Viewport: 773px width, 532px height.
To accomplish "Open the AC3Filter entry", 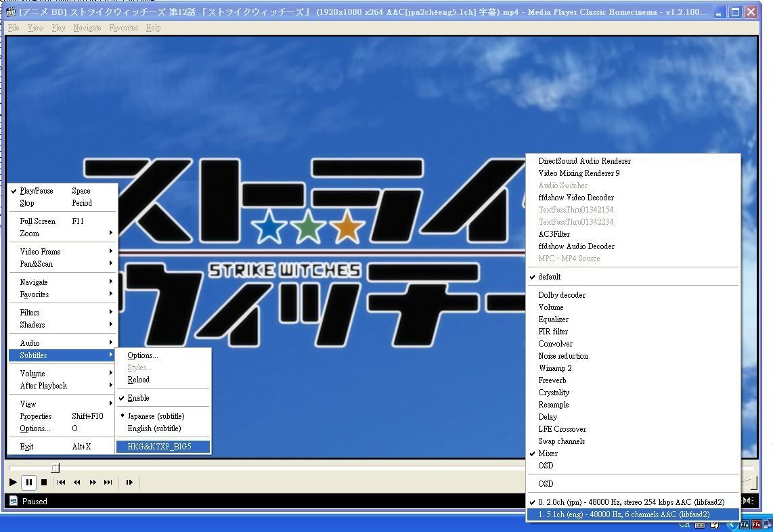I will click(633, 234).
